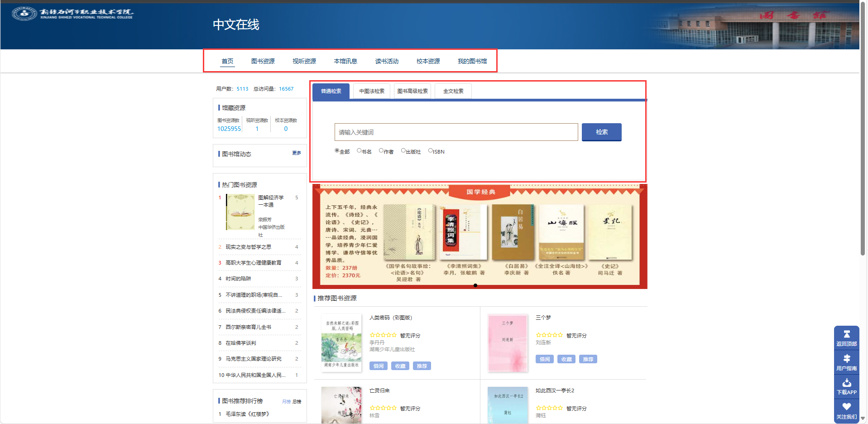Click the carousel indicator dot under banner
Viewport: 868px width, 424px height.
pyautogui.click(x=475, y=285)
